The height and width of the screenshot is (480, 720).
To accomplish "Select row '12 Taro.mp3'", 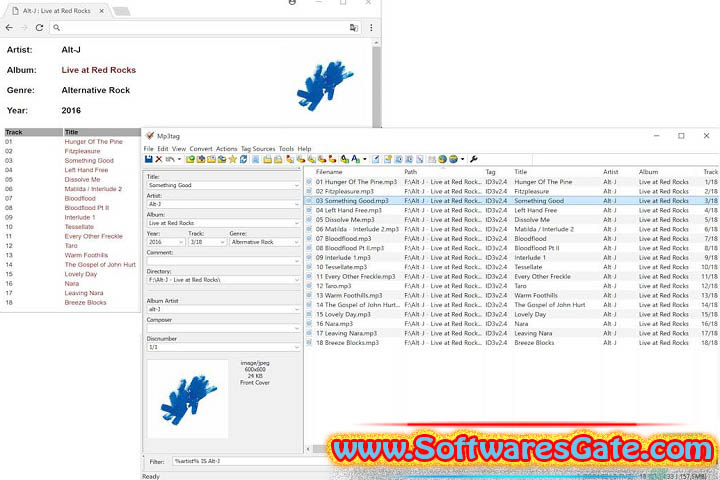I will pos(511,286).
